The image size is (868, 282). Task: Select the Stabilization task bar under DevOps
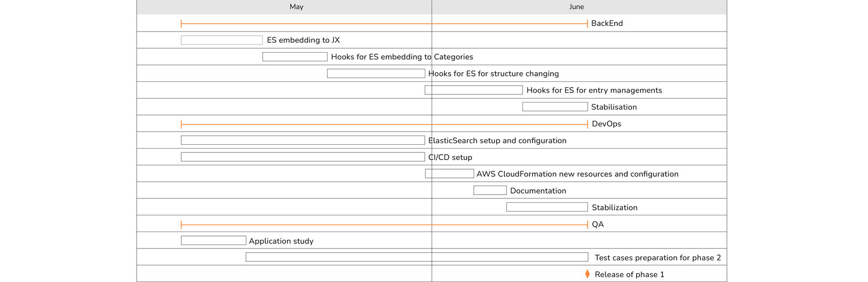pos(547,207)
